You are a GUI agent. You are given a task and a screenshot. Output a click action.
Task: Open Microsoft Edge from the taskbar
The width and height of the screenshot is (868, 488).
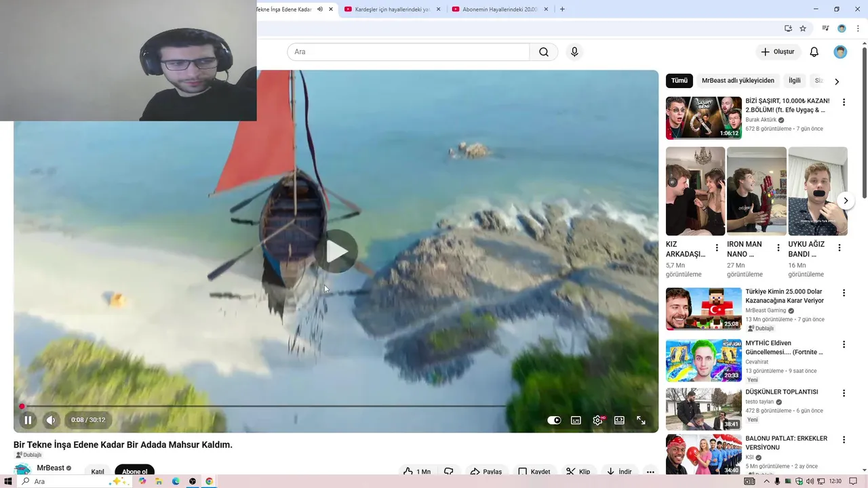click(x=176, y=481)
